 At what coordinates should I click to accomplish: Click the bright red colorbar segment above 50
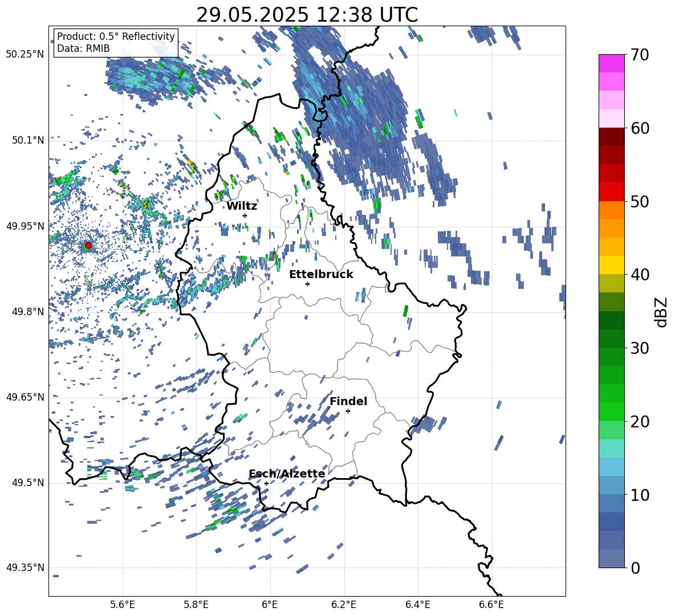[611, 192]
